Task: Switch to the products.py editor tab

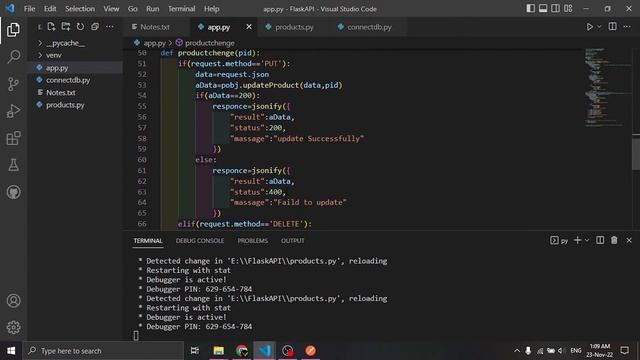Action: [x=293, y=27]
